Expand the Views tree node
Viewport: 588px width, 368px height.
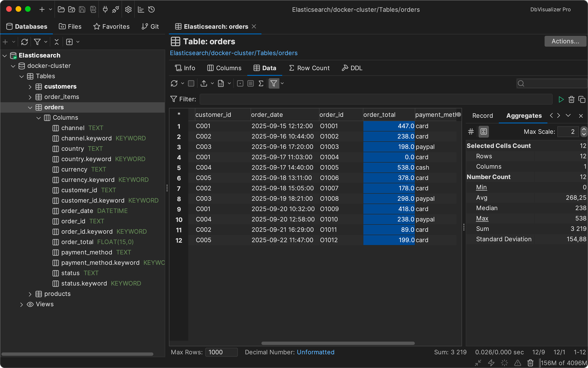tap(21, 305)
